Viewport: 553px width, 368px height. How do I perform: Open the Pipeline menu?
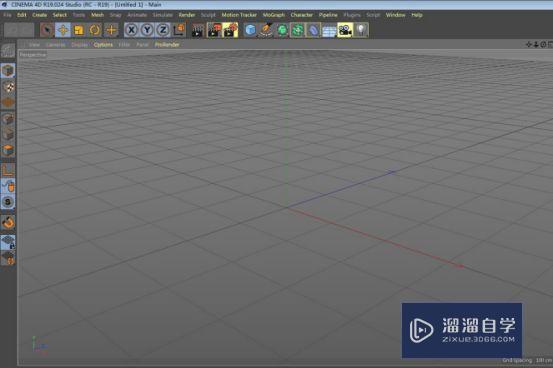[x=328, y=15]
